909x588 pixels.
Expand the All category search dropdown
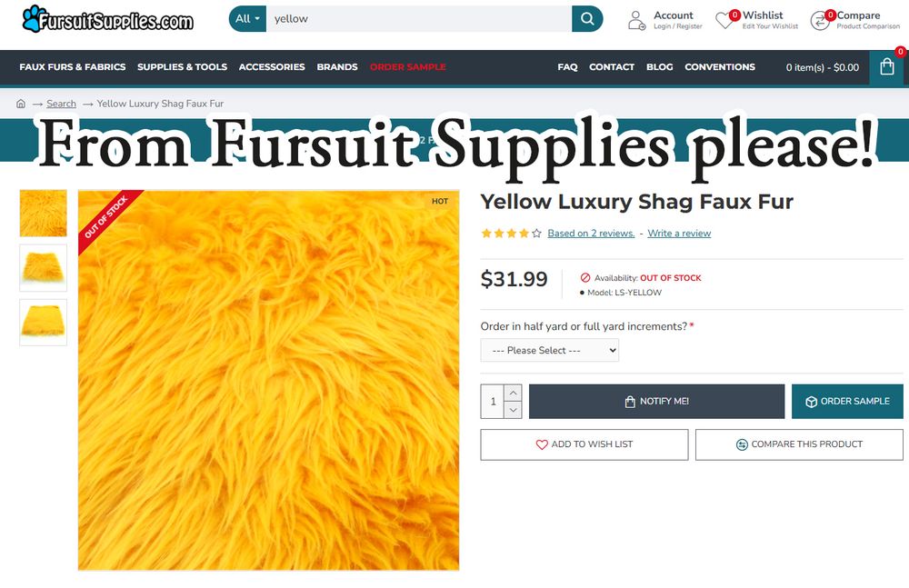click(247, 18)
